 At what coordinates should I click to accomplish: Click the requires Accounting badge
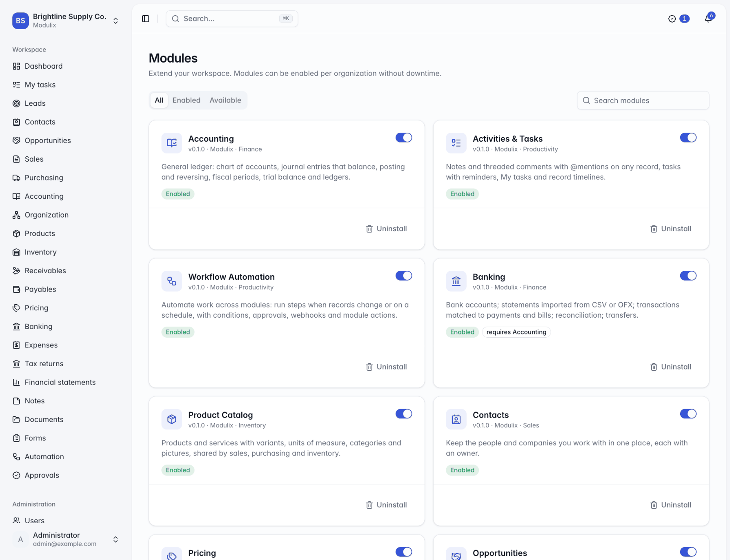(x=516, y=332)
